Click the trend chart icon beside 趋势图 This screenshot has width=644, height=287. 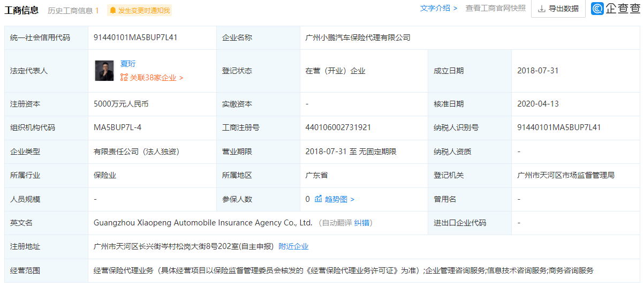[x=319, y=199]
